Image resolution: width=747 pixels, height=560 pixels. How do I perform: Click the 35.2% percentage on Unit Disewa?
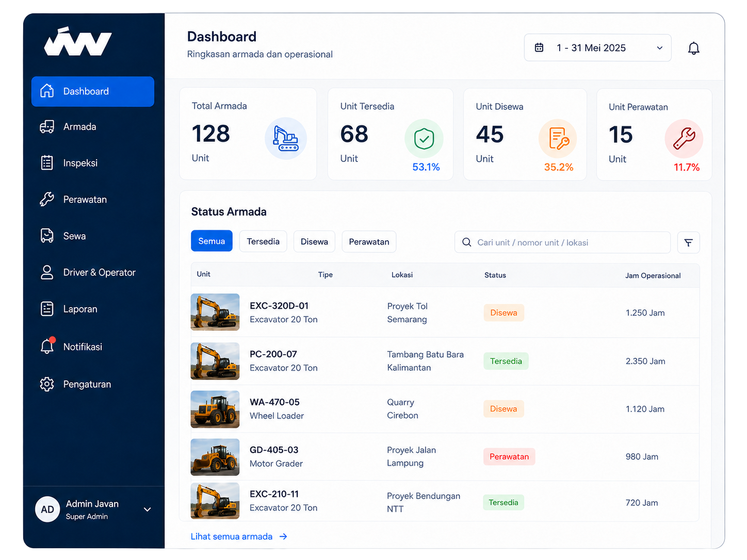coord(559,167)
